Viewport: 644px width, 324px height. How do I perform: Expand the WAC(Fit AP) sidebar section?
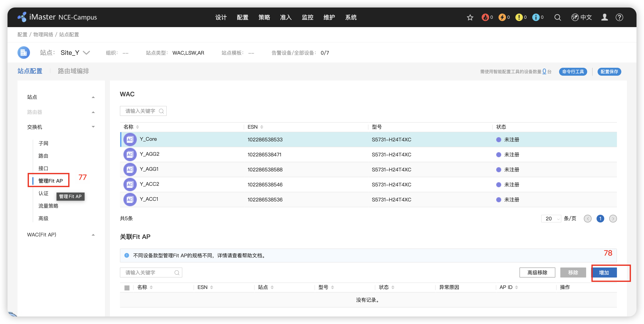[x=93, y=235]
